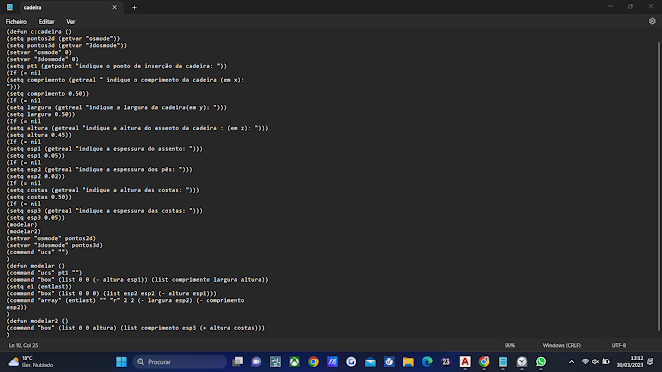The width and height of the screenshot is (662, 372).
Task: Open File Explorer on the taskbar
Action: point(408,362)
